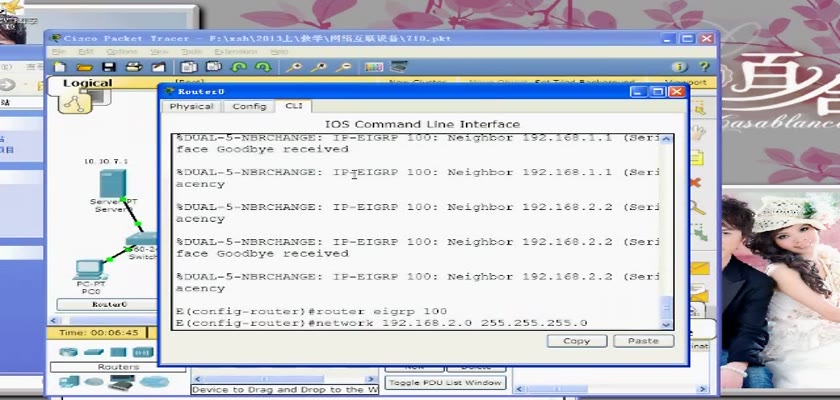Choose the Switches device category icon
840x400 pixels.
coord(94,352)
